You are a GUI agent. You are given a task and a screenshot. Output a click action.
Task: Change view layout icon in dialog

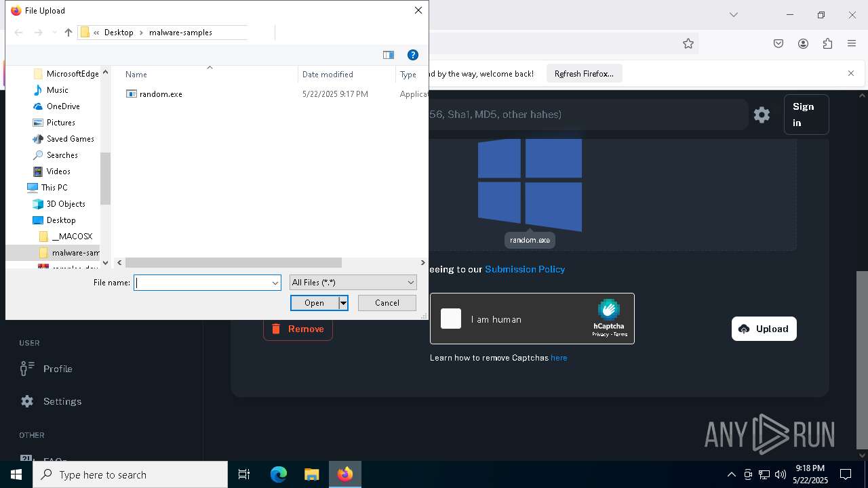point(389,55)
